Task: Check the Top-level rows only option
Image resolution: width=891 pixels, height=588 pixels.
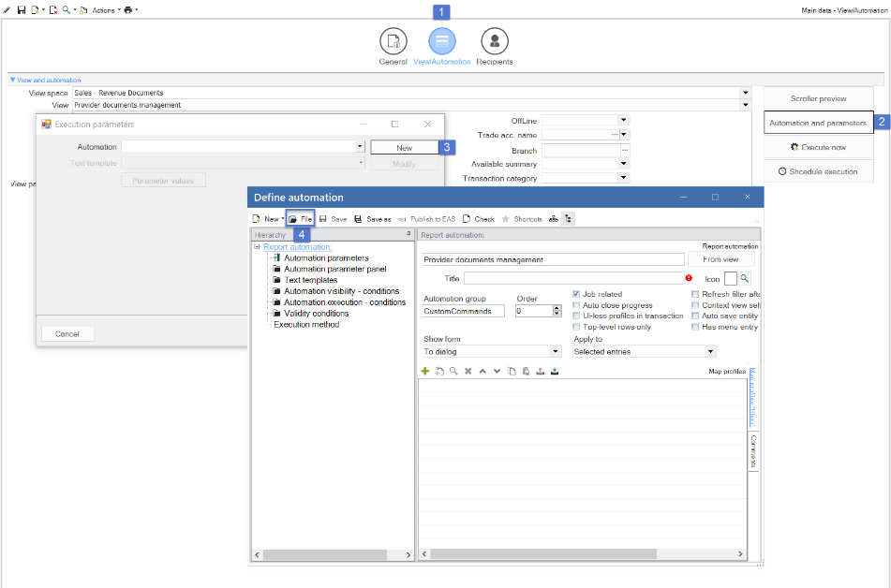Action: 576,327
